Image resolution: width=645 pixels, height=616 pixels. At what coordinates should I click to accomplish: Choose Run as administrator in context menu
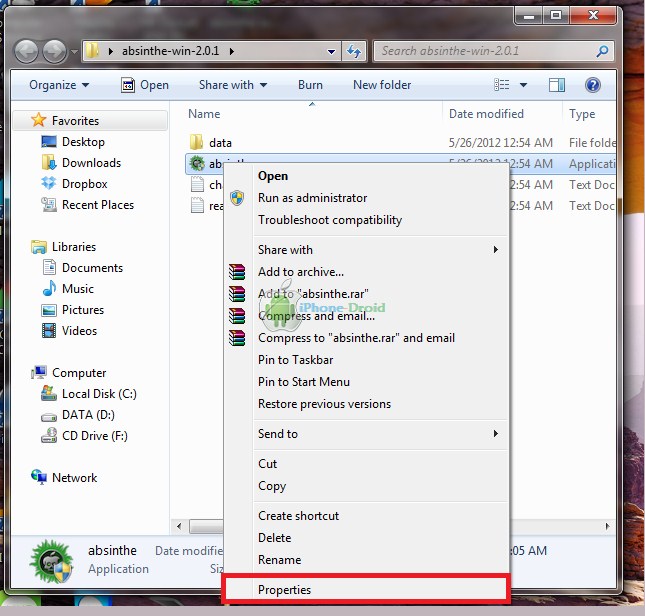pos(366,198)
